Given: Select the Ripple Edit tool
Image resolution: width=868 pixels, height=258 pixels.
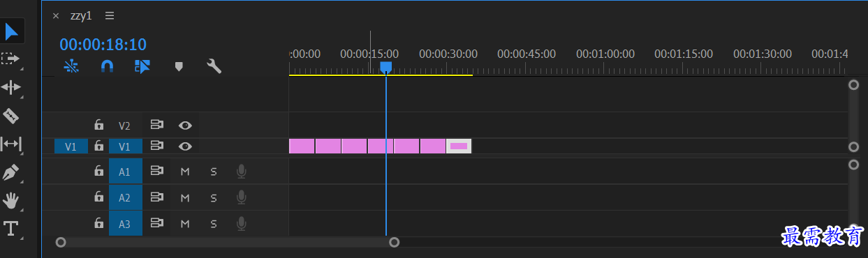Looking at the screenshot, I should point(11,87).
